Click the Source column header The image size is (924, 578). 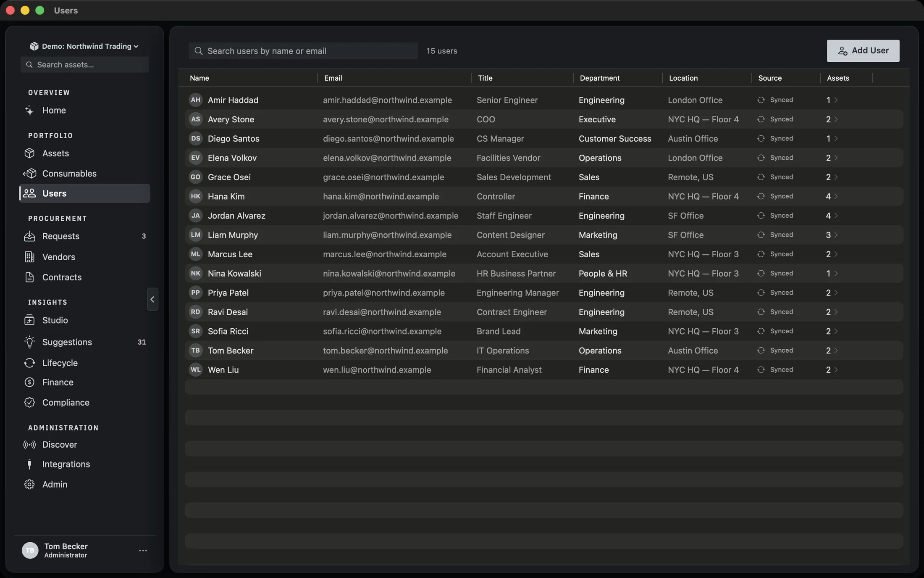pyautogui.click(x=770, y=78)
